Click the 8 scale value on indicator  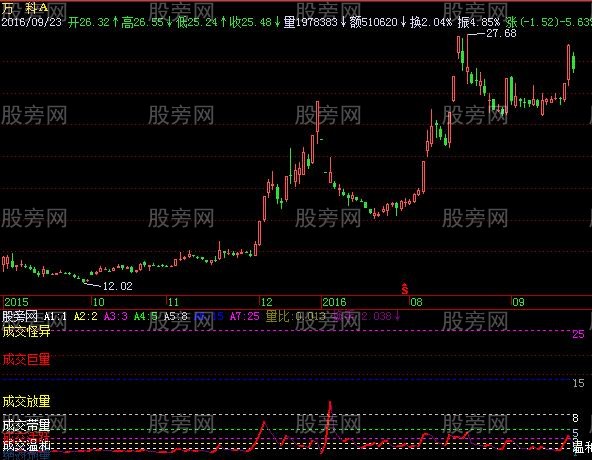[575, 418]
